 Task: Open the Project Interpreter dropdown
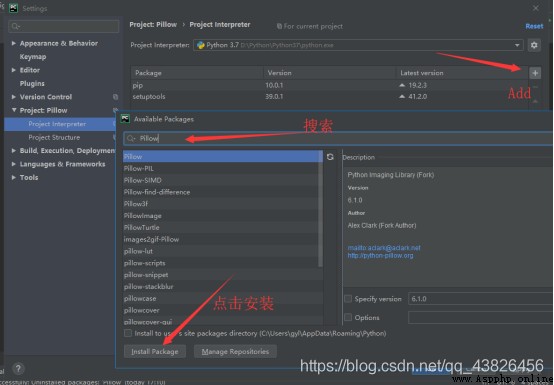(x=358, y=45)
